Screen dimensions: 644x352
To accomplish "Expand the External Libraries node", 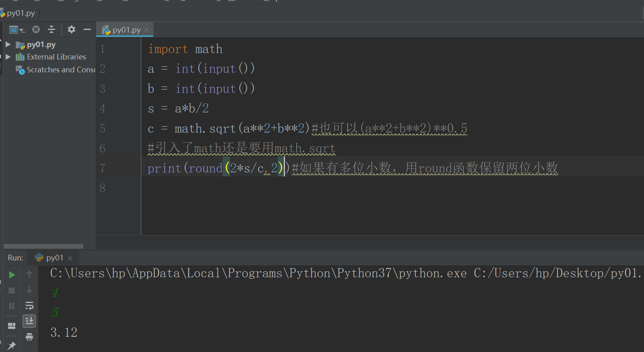I will point(8,57).
